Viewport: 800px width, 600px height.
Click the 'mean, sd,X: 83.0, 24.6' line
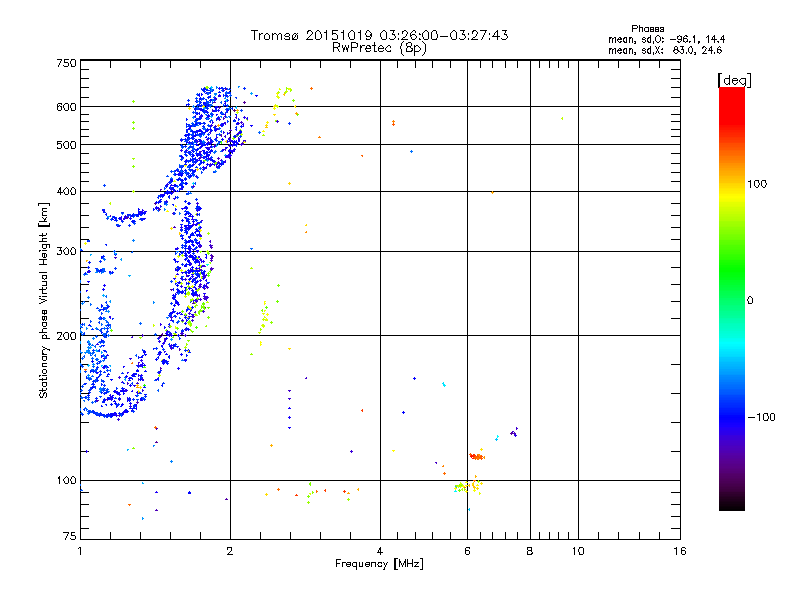click(x=665, y=50)
